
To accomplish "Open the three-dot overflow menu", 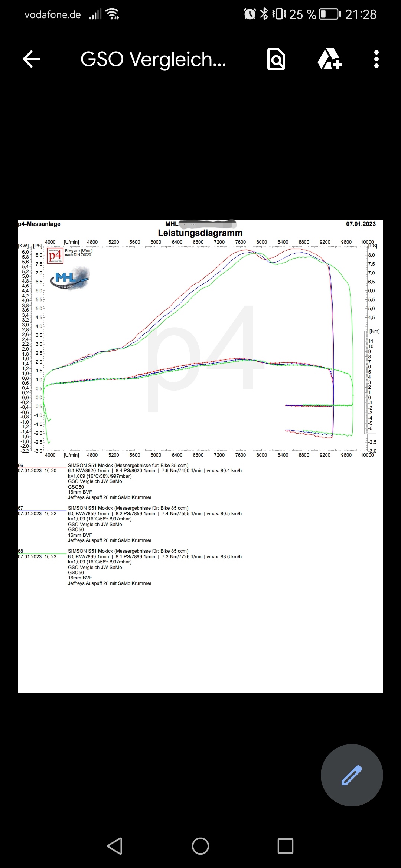I will (x=376, y=59).
